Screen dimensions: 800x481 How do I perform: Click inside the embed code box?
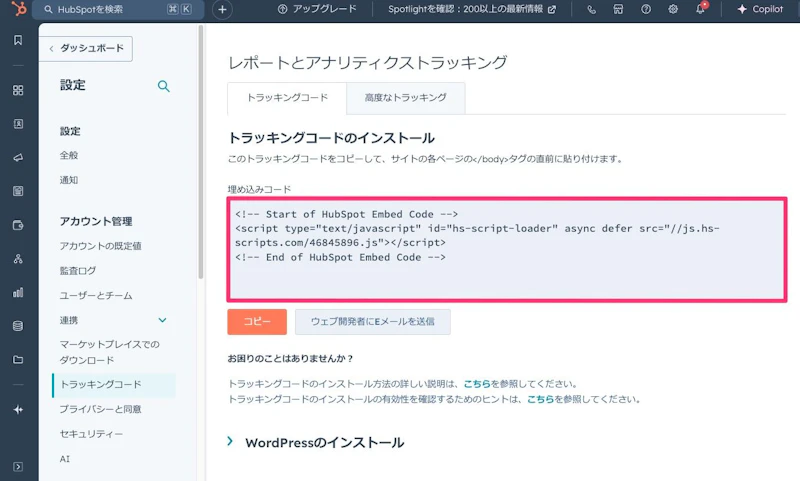pos(507,249)
